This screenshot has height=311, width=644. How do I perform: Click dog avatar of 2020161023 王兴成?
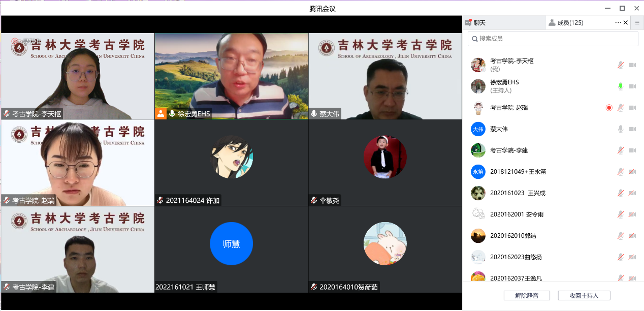[x=478, y=193]
